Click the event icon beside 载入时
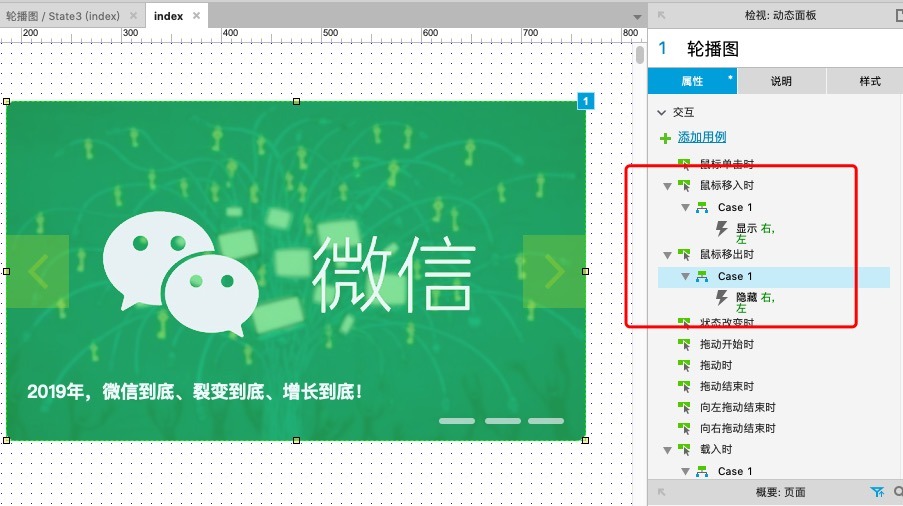This screenshot has width=903, height=506. [x=684, y=449]
